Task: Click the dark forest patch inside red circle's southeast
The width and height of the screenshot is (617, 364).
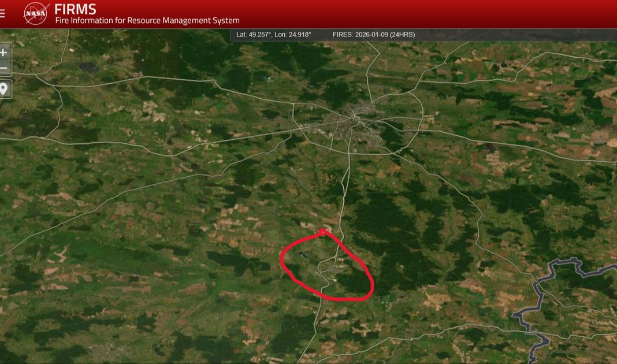Action: 352,283
